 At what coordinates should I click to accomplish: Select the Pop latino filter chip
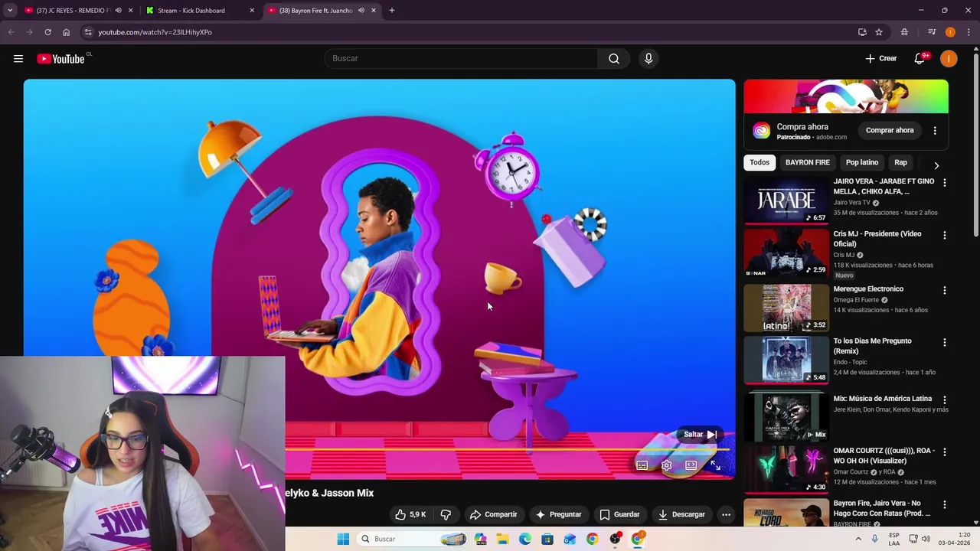click(x=861, y=162)
